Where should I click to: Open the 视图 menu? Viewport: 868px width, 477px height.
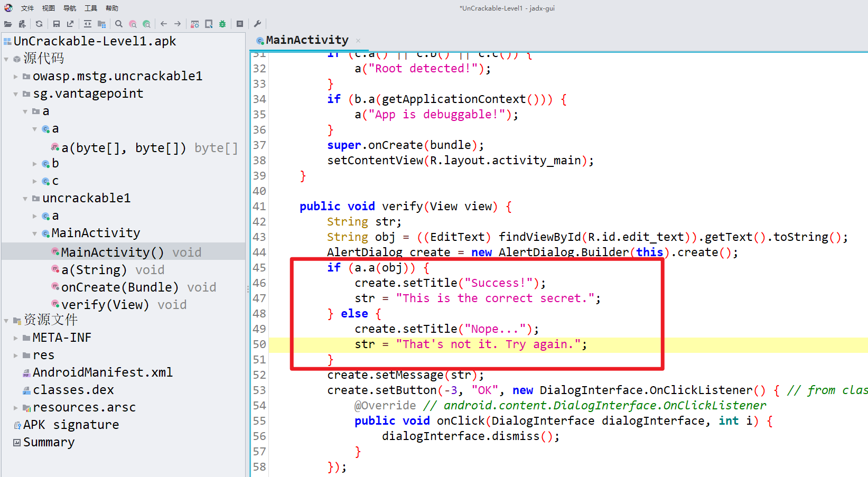coord(49,8)
